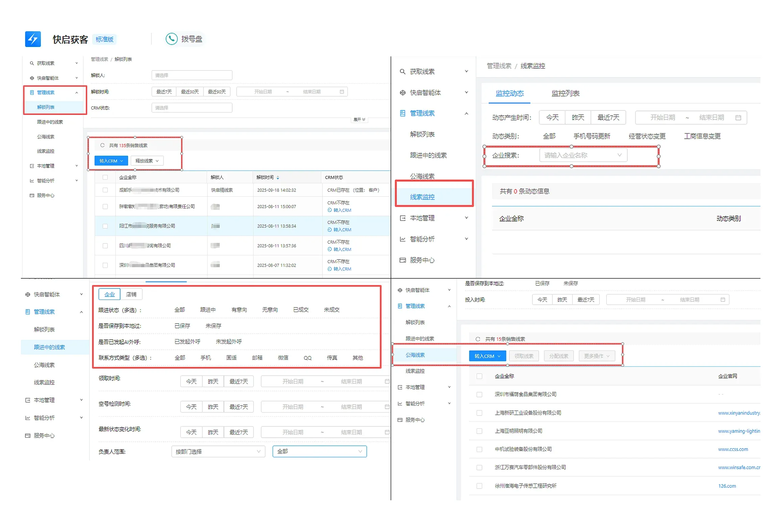Click the refresh icon beside 共有 15条销售线索
The image size is (781, 532).
(x=478, y=339)
